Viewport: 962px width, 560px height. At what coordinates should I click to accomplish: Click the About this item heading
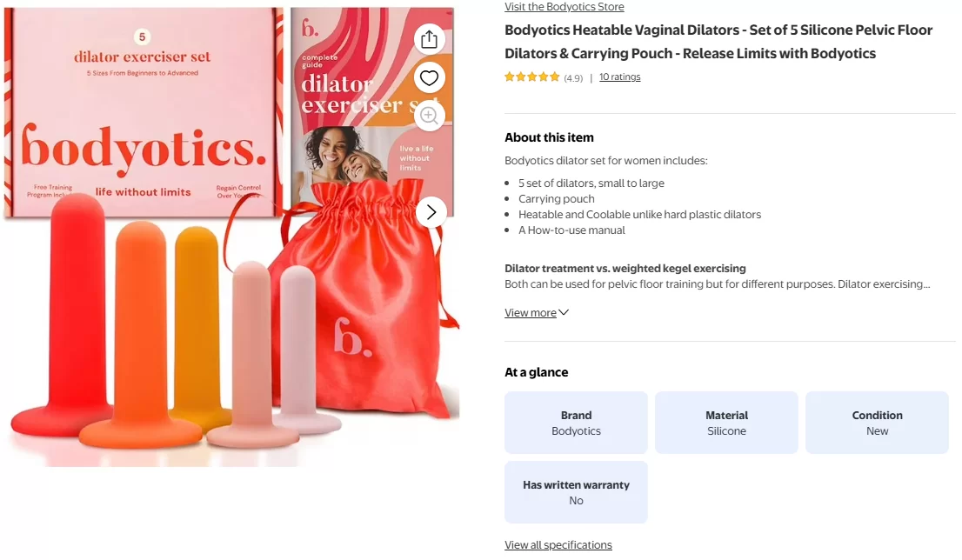(x=549, y=137)
